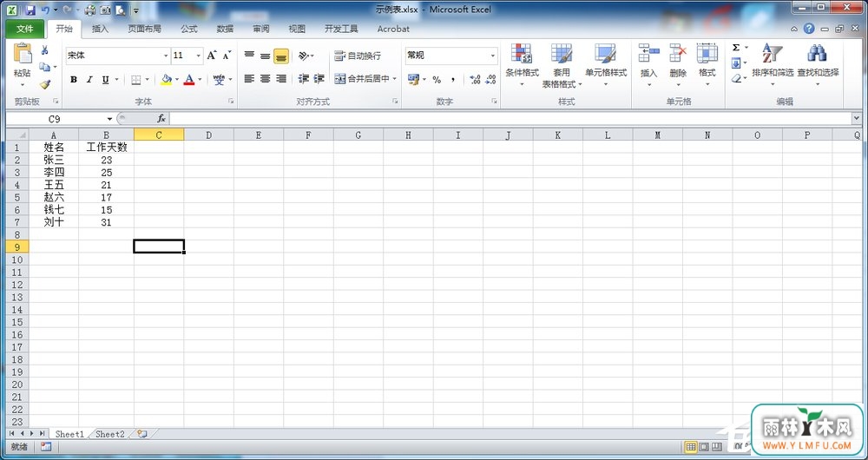Image resolution: width=868 pixels, height=460 pixels.
Task: Select the Format Painter brush
Action: 45,84
